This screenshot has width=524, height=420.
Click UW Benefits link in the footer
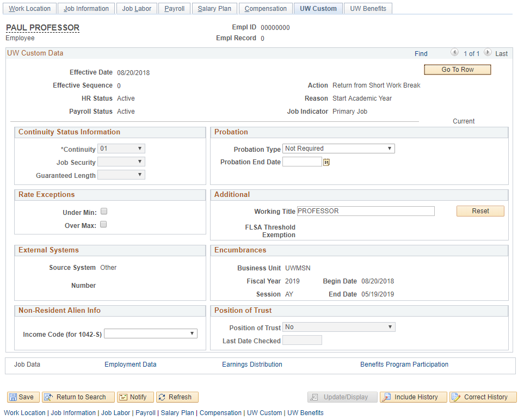pos(305,412)
